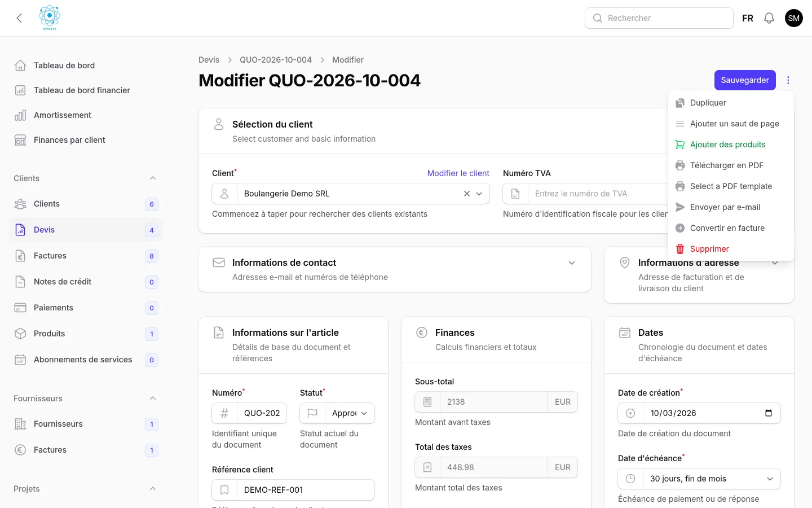This screenshot has height=508, width=812.
Task: Choose Select a PDF template
Action: [731, 186]
